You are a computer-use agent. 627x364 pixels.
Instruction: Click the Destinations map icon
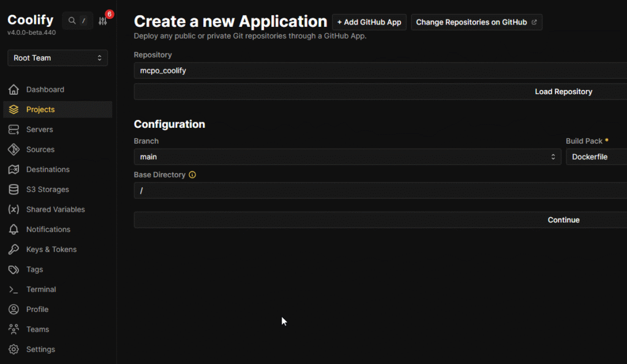13,169
